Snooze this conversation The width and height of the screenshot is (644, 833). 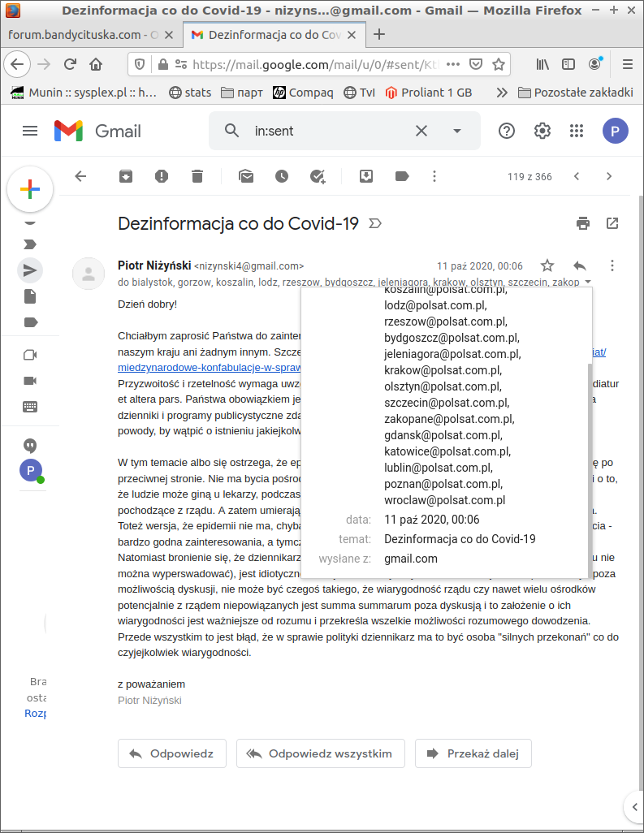[x=282, y=176]
